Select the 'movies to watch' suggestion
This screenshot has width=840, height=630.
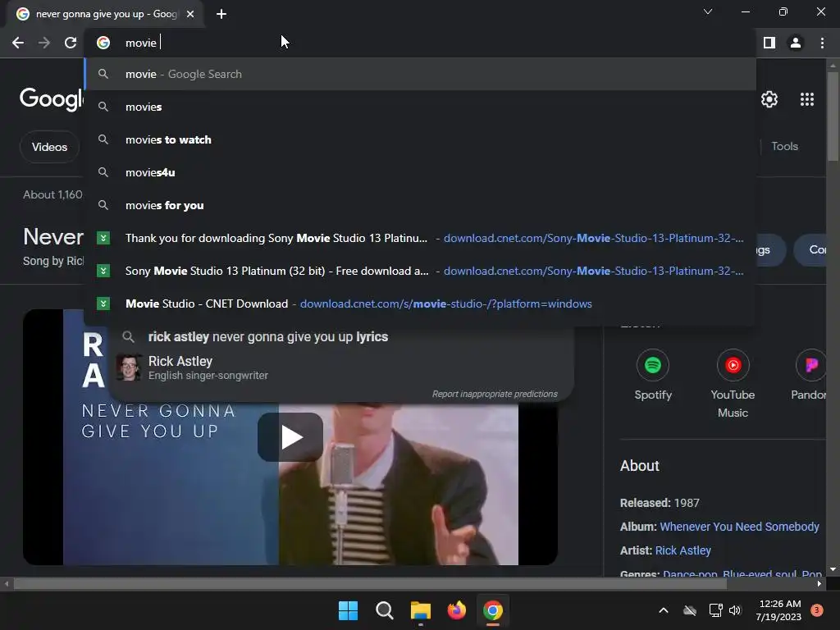420,139
